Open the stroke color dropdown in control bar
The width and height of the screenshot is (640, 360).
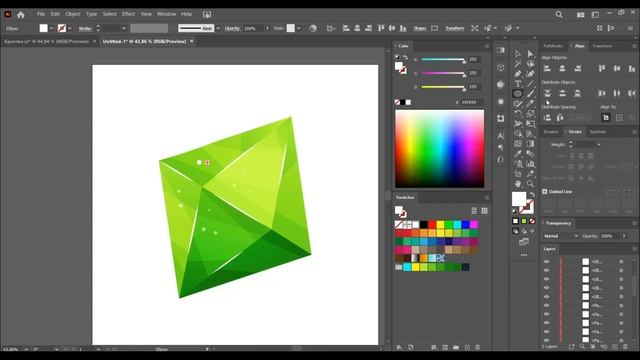click(70, 28)
